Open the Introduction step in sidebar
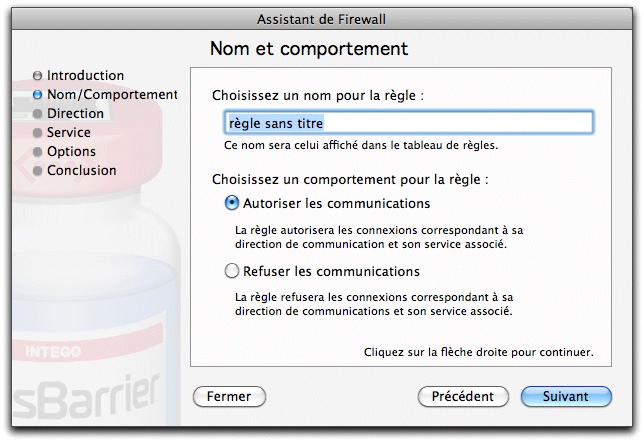 point(85,76)
